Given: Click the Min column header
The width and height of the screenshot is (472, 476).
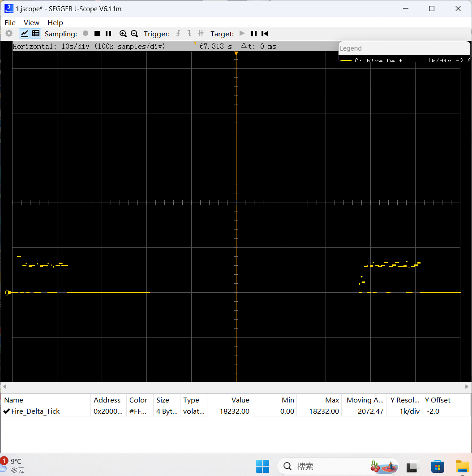Looking at the screenshot, I should click(x=274, y=400).
